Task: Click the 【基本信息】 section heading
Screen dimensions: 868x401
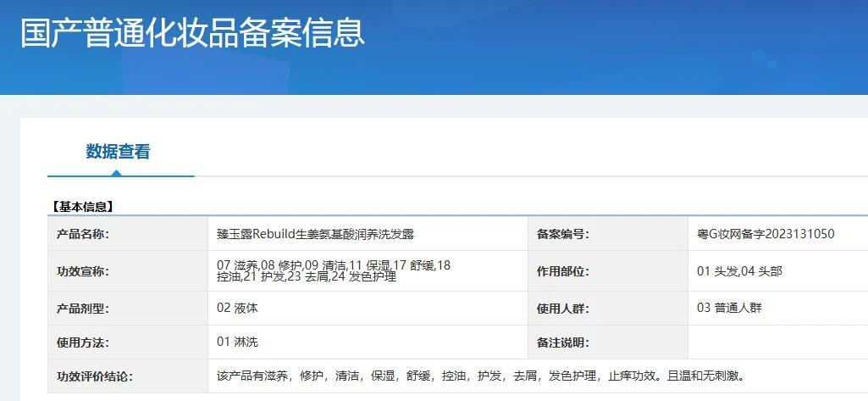Action: pyautogui.click(x=82, y=207)
